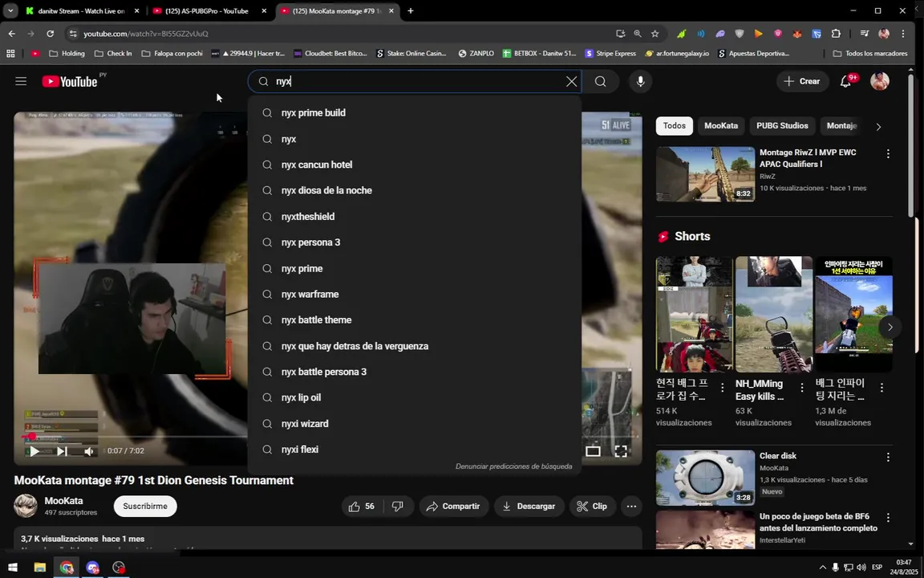Show next Shorts with arrow
Image resolution: width=924 pixels, height=578 pixels.
tap(890, 327)
